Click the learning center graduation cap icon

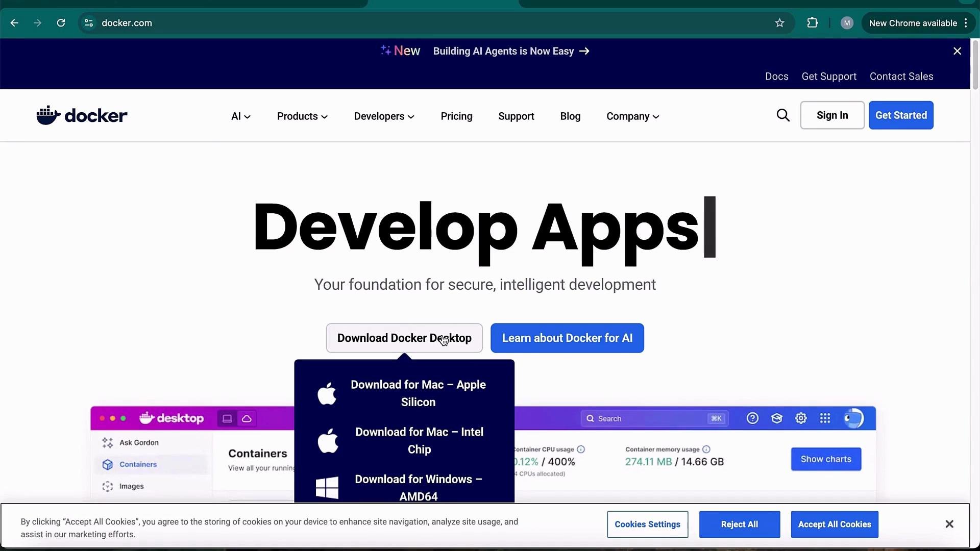776,418
